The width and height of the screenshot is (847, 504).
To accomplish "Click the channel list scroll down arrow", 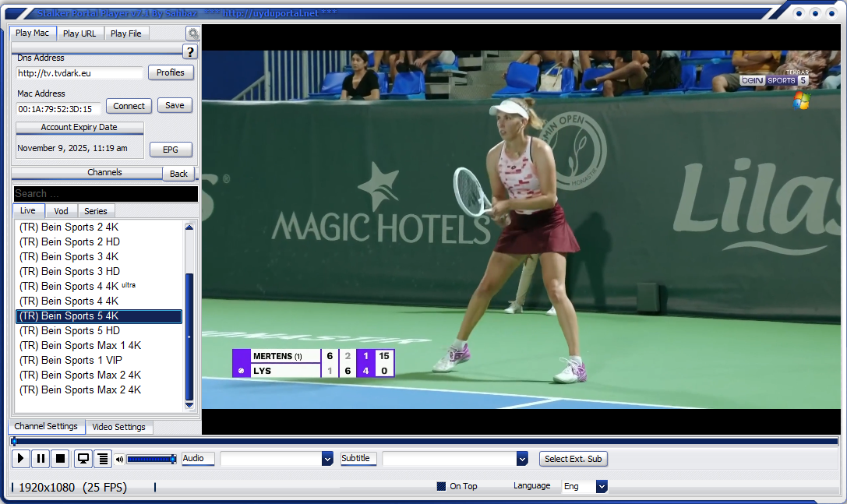I will 189,405.
